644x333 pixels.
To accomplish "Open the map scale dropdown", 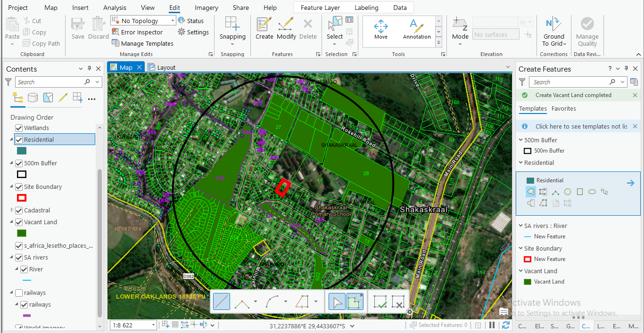I will [154, 325].
